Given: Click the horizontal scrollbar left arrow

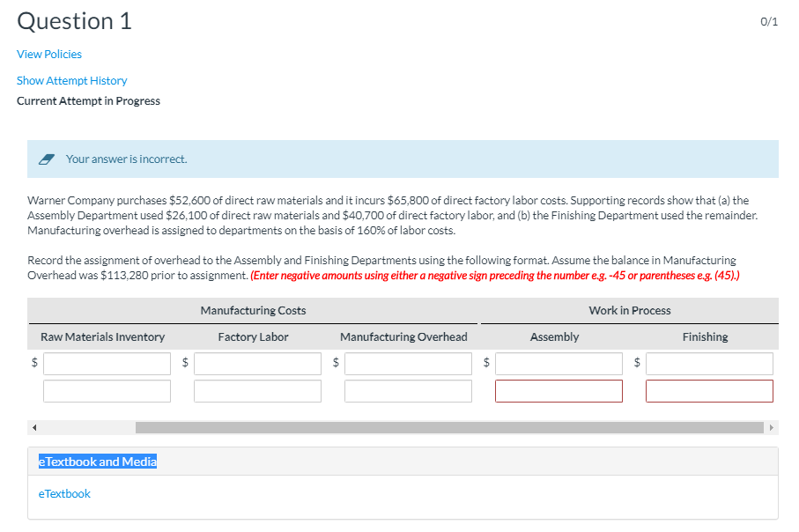Looking at the screenshot, I should [x=34, y=427].
